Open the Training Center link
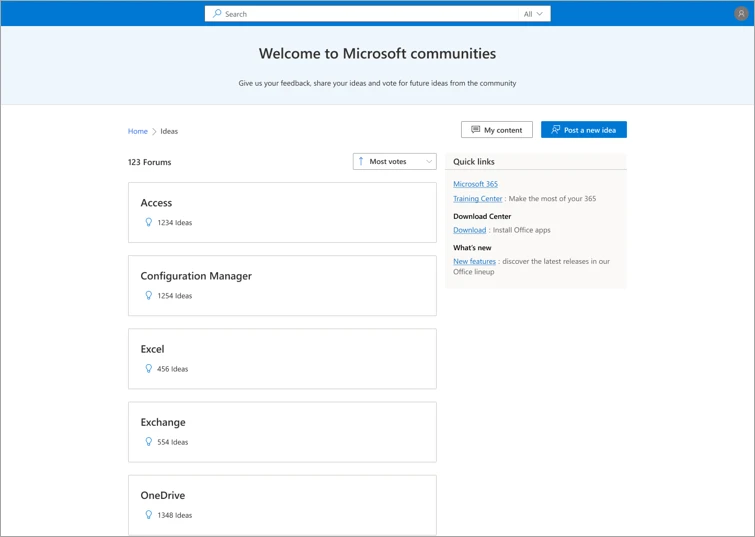Screen dimensions: 755x537 click(478, 198)
